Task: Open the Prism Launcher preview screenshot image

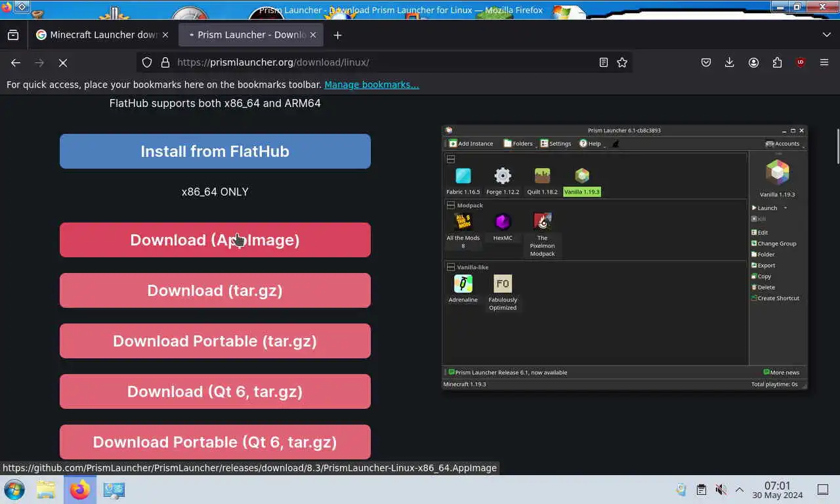Action: (x=625, y=257)
